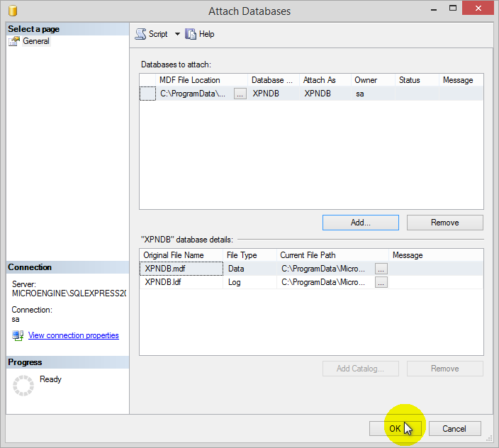499x448 pixels.
Task: Click the database icon in title bar
Action: [12, 11]
